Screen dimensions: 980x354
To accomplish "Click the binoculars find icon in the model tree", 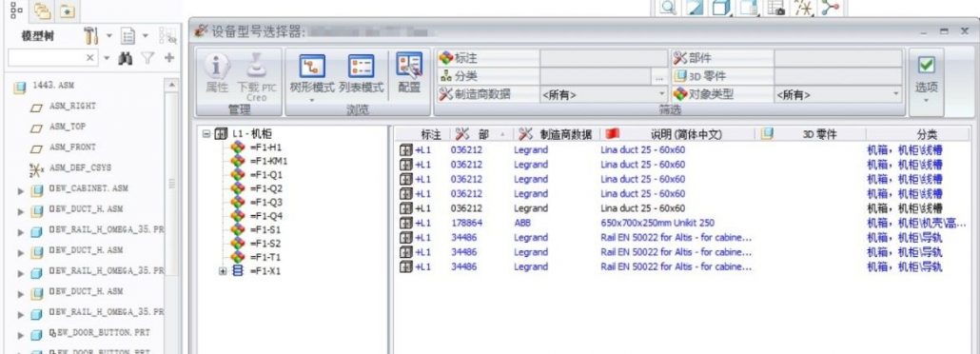I will 126,58.
